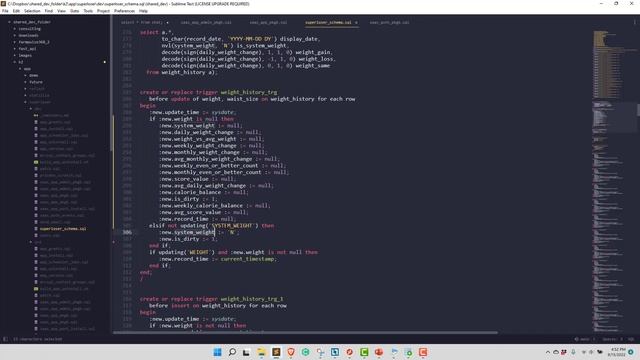Open the Project menu
Viewport: 640px width, 360px height.
click(x=103, y=11)
